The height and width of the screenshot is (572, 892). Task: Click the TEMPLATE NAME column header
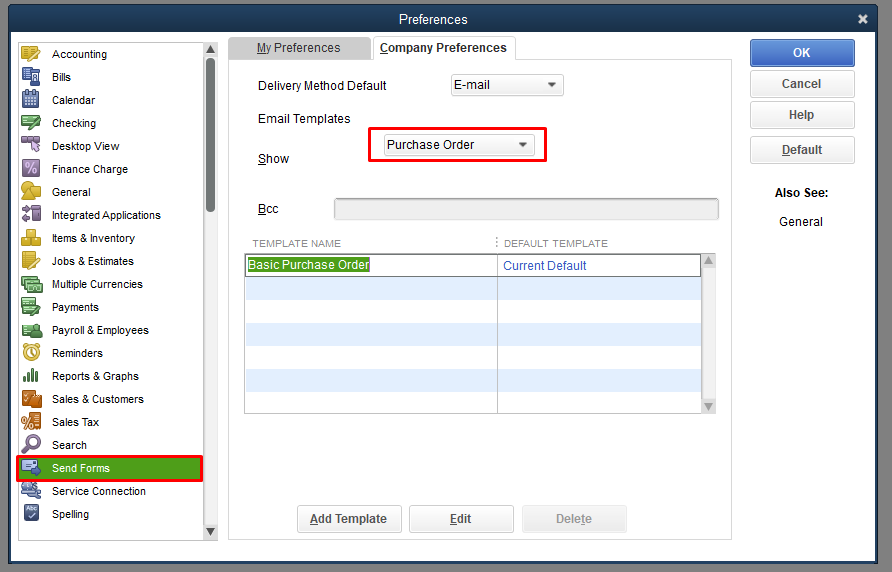pyautogui.click(x=296, y=243)
